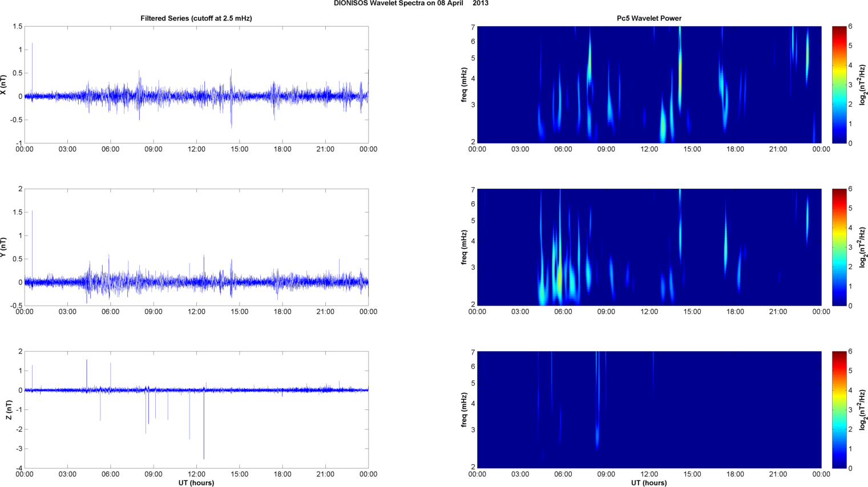Click the 'freq (mHz)' label of the middle spectrogram
The image size is (868, 487).
[x=464, y=247]
